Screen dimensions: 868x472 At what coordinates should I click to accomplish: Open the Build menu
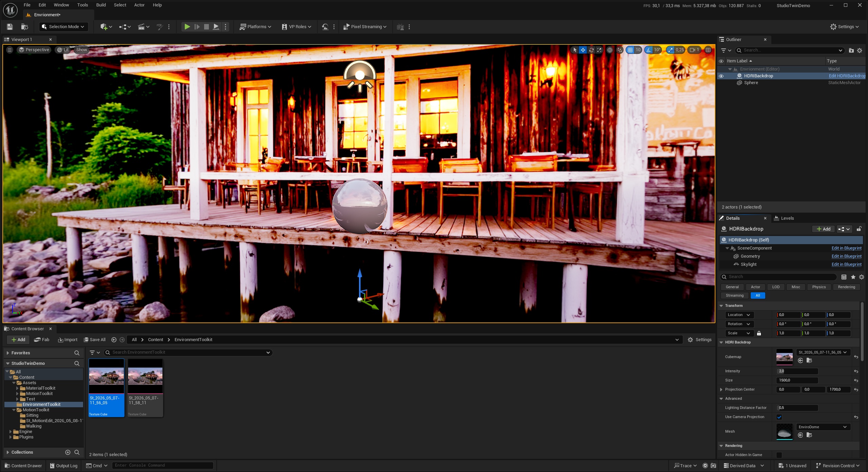[x=101, y=5]
